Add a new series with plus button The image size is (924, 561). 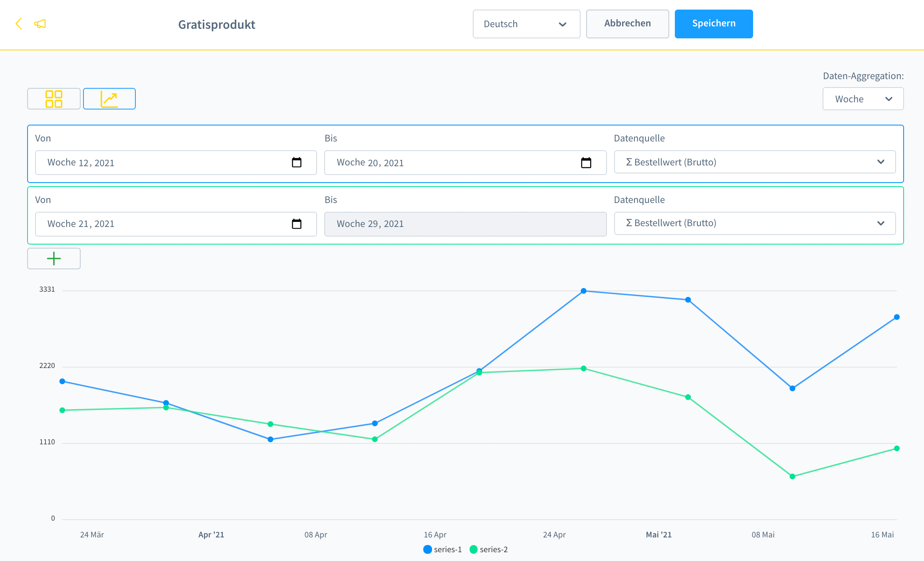(x=54, y=259)
